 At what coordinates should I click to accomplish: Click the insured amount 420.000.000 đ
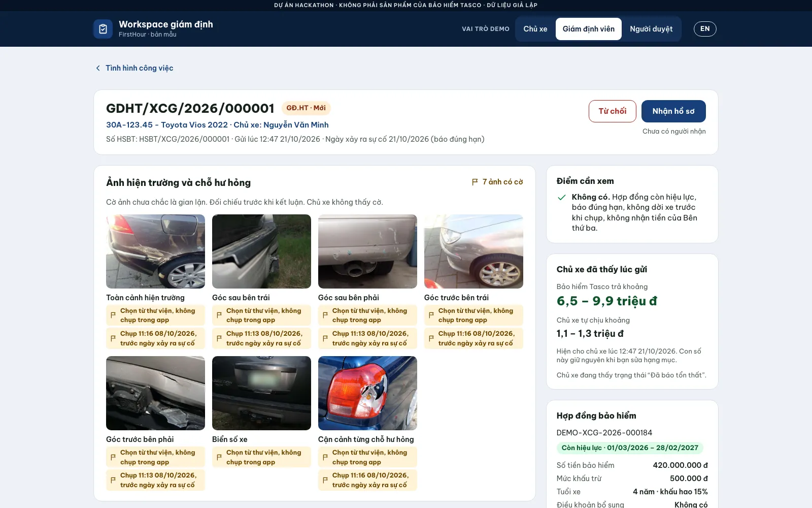(680, 465)
